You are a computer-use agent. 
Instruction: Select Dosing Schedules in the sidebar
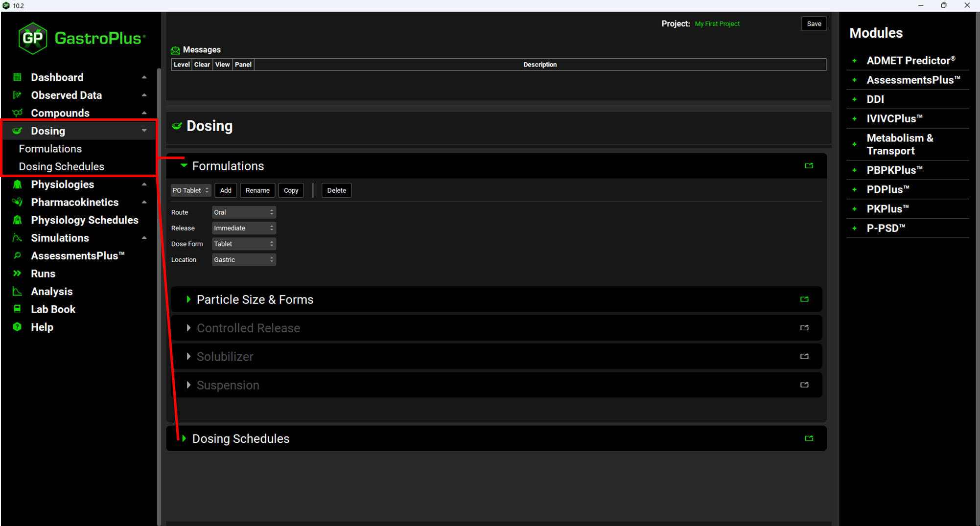point(61,166)
